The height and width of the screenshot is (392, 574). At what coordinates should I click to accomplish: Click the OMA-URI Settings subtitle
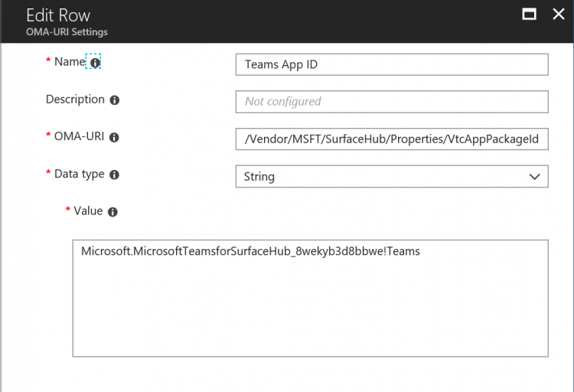point(67,32)
